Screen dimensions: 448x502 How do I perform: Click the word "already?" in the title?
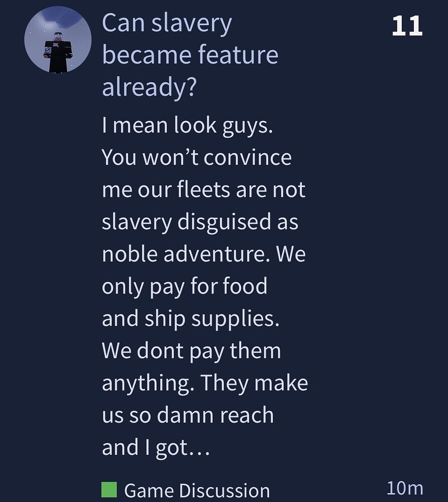point(149,87)
